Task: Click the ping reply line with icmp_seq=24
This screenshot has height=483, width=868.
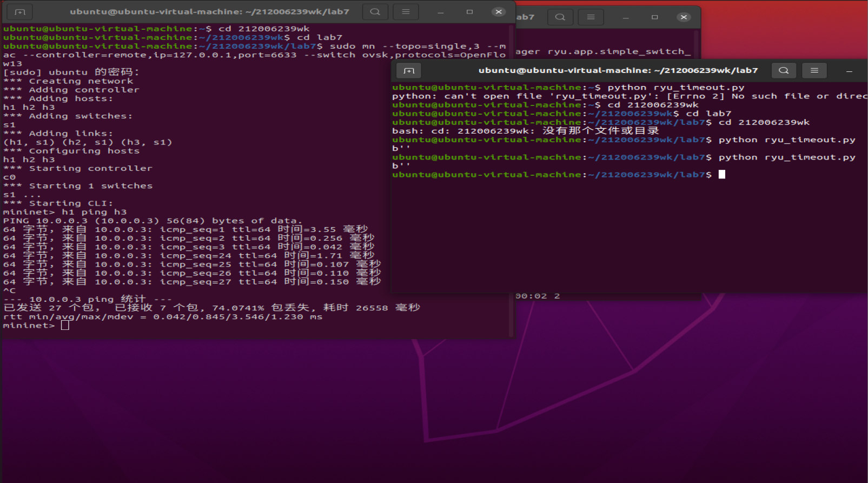Action: tap(189, 255)
